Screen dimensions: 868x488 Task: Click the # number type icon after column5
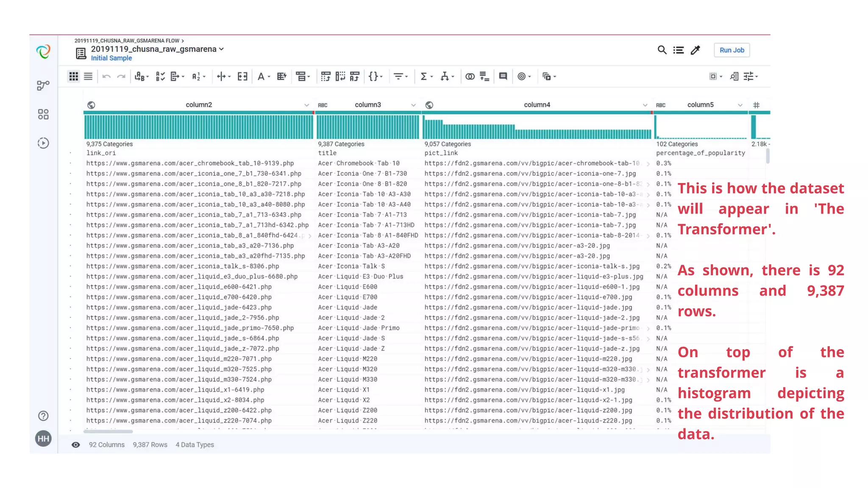(x=757, y=105)
